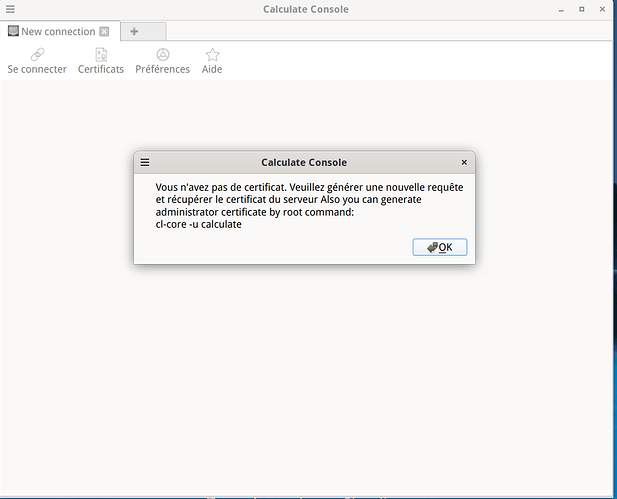Viewport: 617px width, 499px height.
Task: Click the Se connecter link icon
Action: [37, 54]
